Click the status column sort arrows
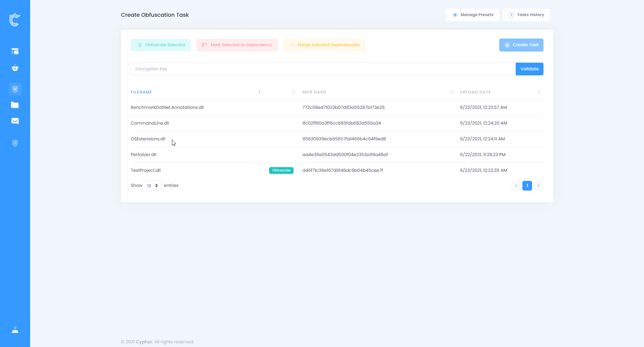Viewport: 644px width, 347px height. tap(294, 92)
